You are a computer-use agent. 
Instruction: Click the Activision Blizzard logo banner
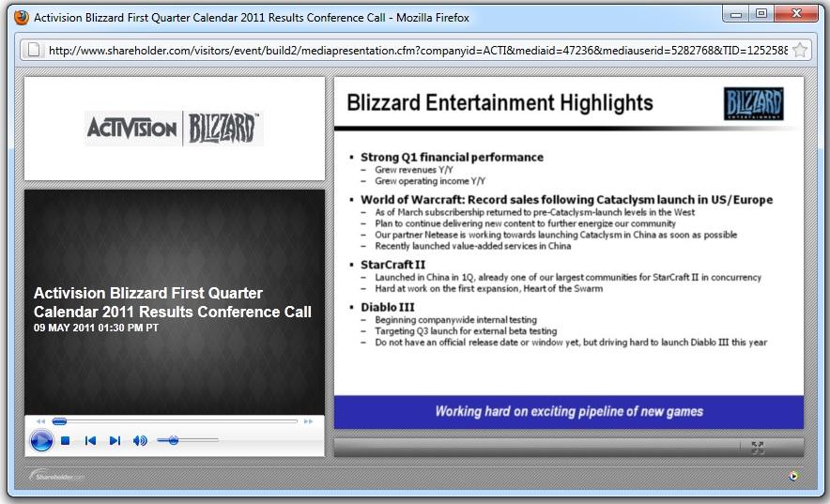pyautogui.click(x=174, y=129)
